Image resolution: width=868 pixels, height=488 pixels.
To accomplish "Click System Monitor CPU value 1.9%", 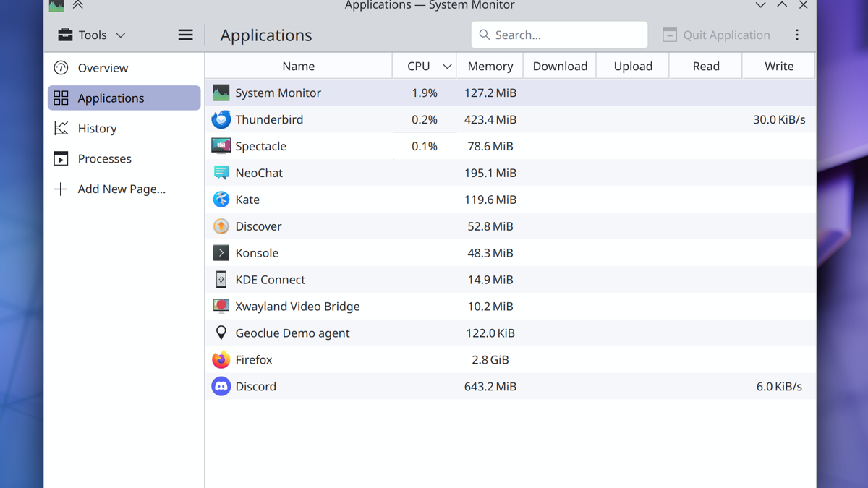I will click(x=425, y=93).
